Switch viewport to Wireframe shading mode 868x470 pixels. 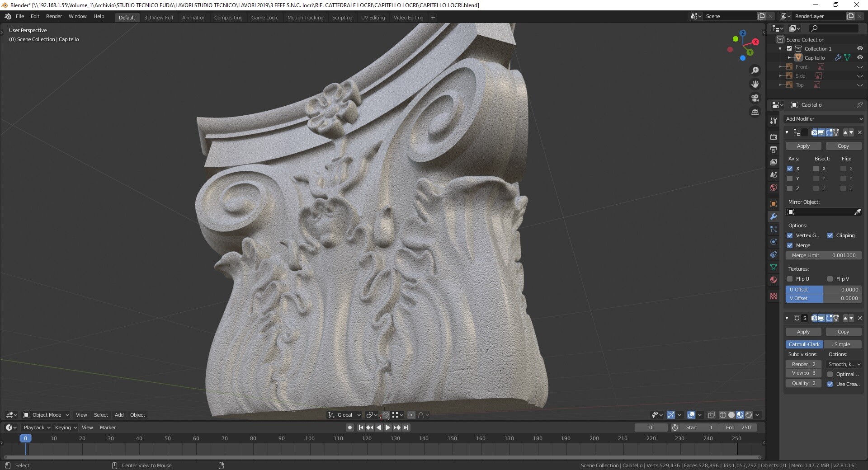point(722,415)
